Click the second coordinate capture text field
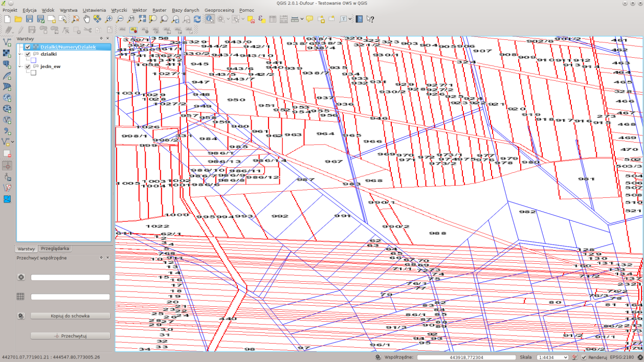The image size is (644, 362). pos(71,297)
